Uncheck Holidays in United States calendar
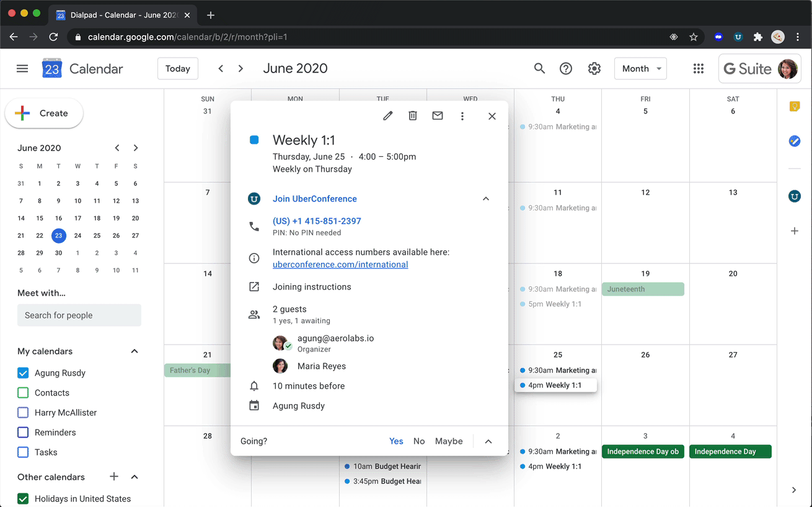Screen dimensions: 812x507 [x=23, y=499]
